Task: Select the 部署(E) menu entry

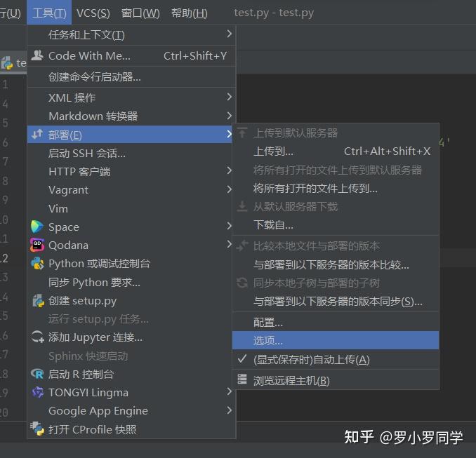Action: [x=130, y=135]
